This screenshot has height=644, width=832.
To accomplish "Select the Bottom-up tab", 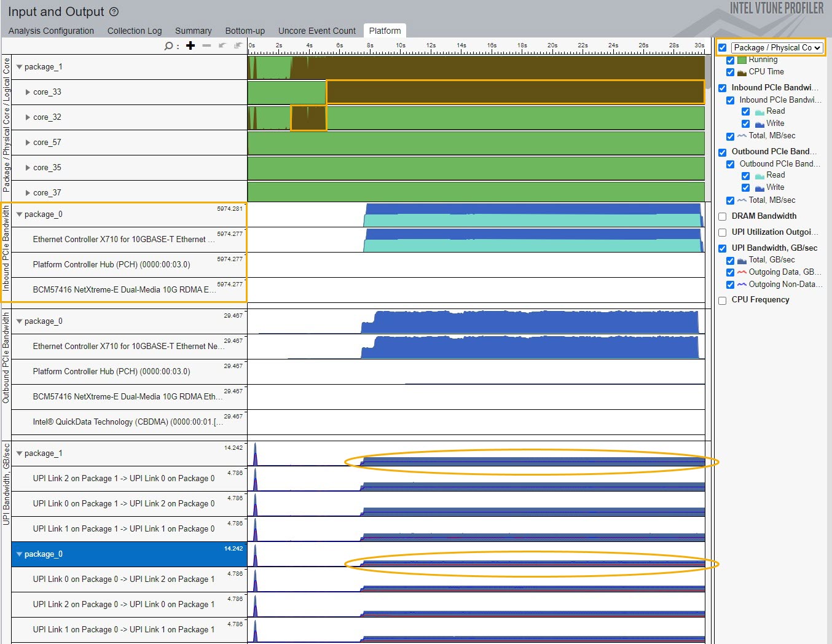I will tap(245, 31).
